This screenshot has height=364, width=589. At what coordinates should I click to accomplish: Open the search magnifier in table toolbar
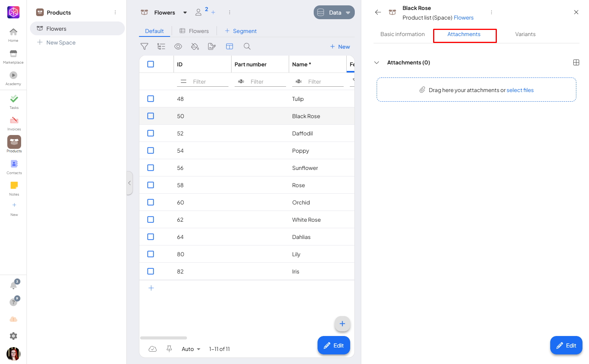(247, 46)
